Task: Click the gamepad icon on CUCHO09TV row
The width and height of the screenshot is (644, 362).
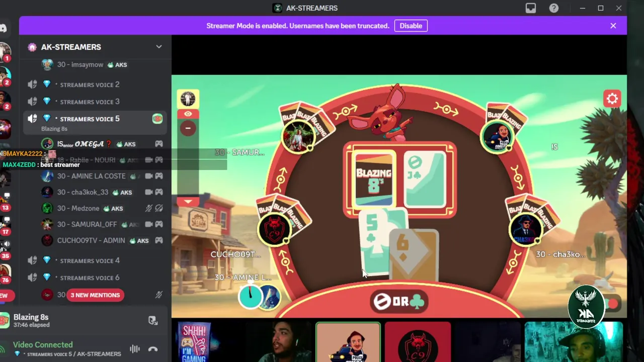Action: pos(159,240)
